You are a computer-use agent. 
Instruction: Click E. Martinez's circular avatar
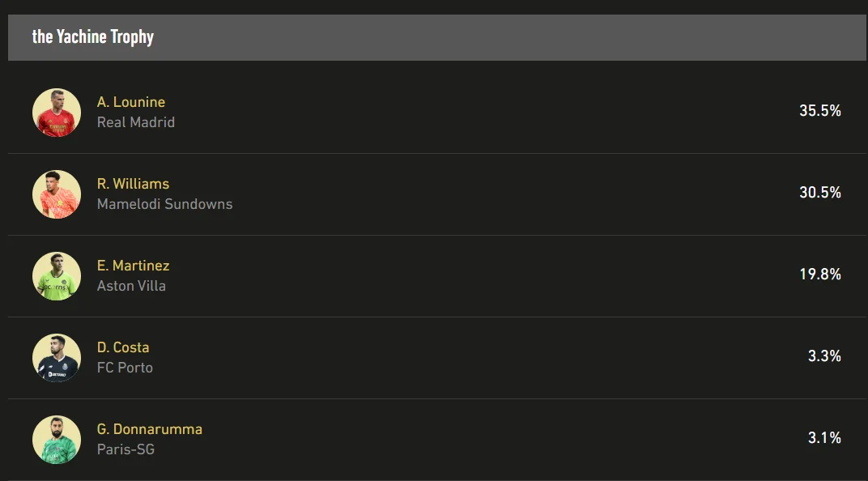(x=57, y=276)
